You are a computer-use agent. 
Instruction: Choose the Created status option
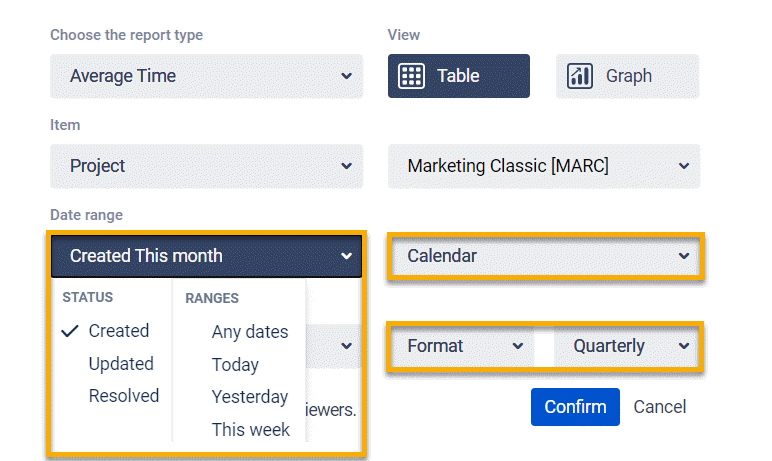118,331
